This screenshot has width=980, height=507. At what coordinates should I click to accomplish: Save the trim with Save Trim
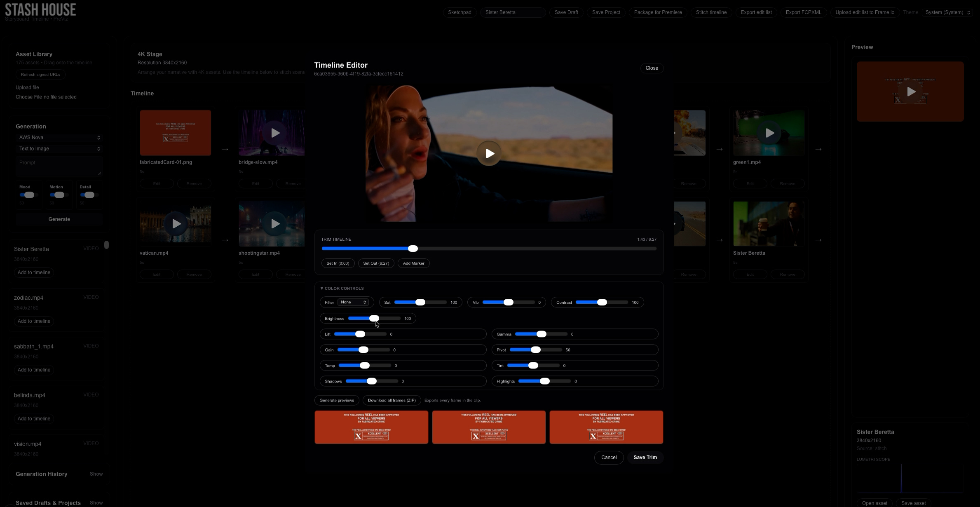coord(645,457)
